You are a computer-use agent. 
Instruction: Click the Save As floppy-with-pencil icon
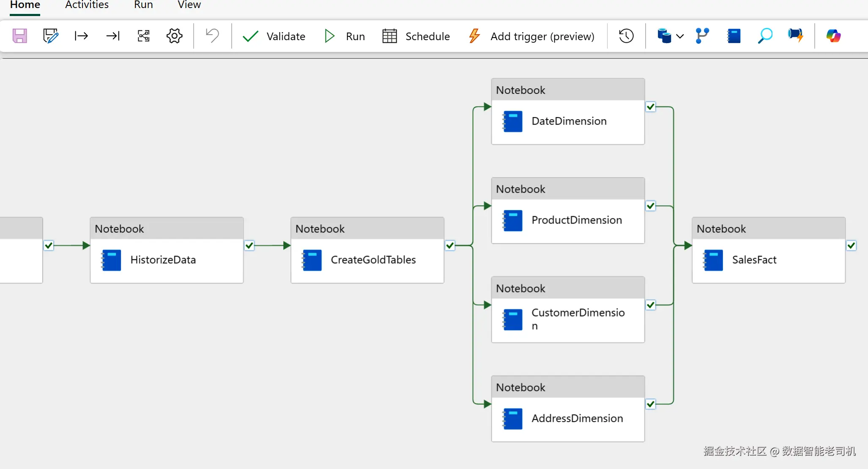point(51,36)
